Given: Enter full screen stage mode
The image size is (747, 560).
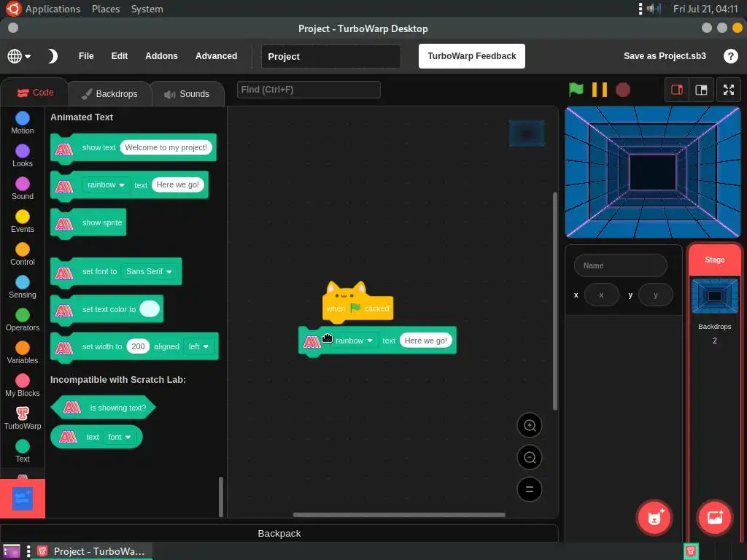Looking at the screenshot, I should [729, 90].
